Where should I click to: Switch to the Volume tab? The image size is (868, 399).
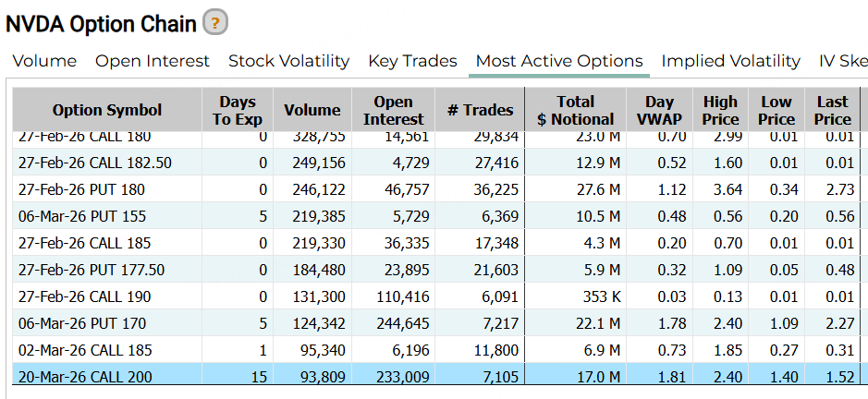click(44, 61)
